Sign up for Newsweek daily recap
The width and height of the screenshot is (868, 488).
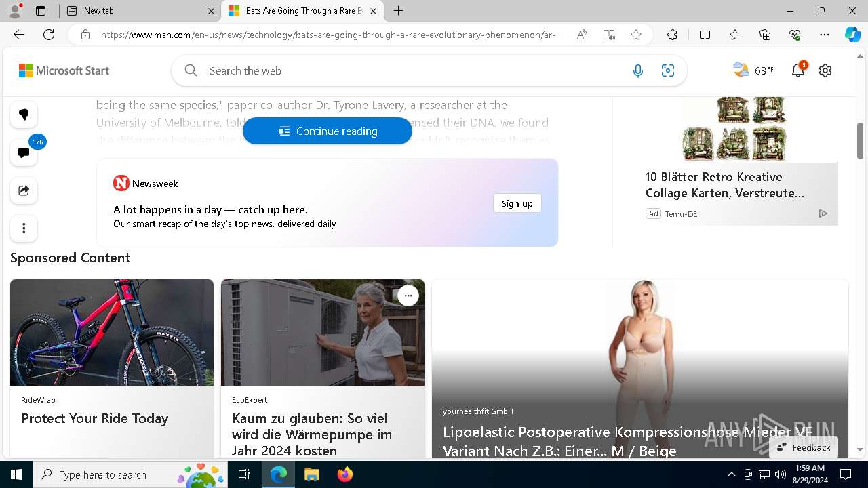tap(517, 203)
